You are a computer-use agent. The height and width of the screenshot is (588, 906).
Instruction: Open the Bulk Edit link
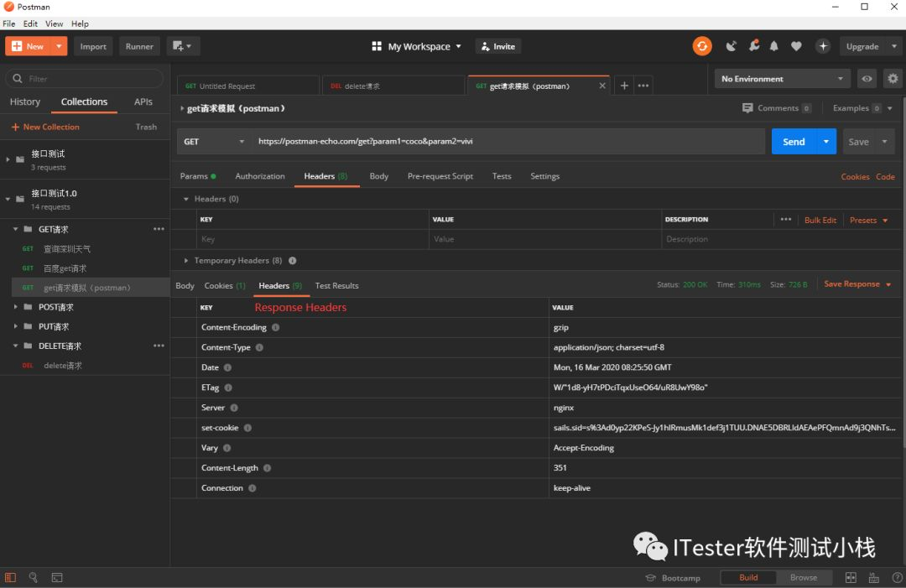point(820,220)
